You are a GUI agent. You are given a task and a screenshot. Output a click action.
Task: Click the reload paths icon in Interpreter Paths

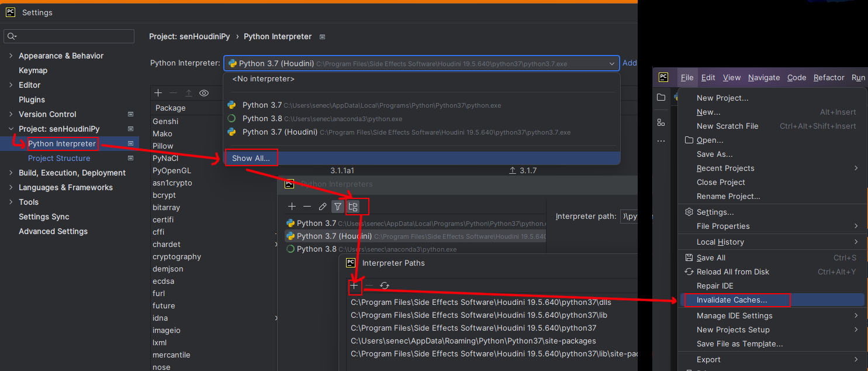click(385, 286)
